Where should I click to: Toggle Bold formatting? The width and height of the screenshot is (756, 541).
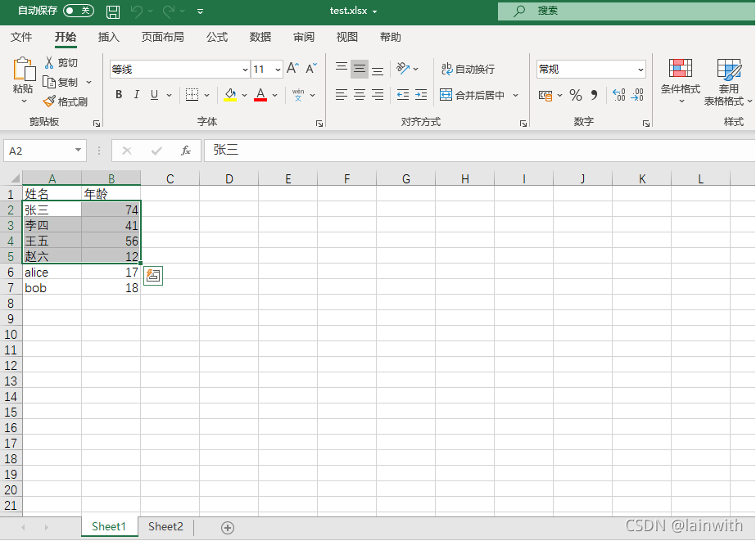click(119, 95)
